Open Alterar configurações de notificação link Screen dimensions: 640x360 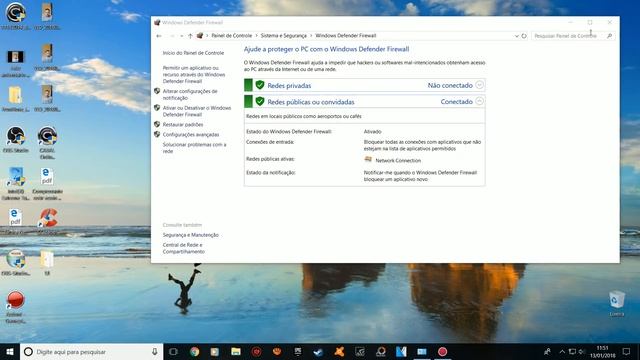tap(190, 95)
